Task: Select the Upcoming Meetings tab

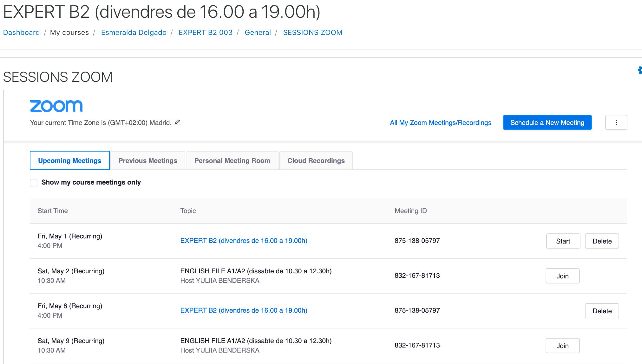Action: click(x=70, y=160)
